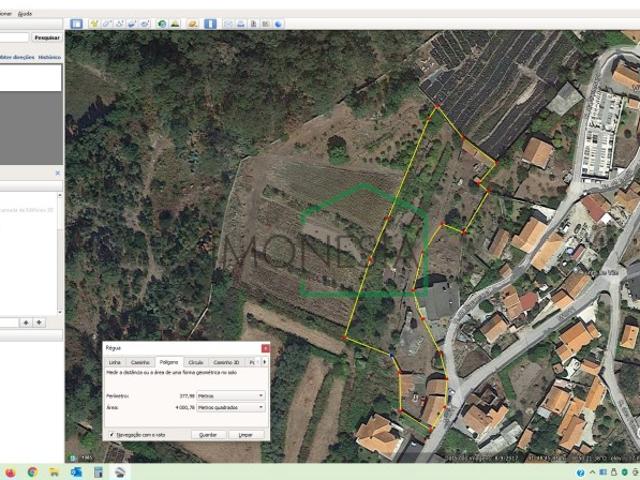
Task: Click the Add Placemark pushpin icon
Action: (94, 23)
